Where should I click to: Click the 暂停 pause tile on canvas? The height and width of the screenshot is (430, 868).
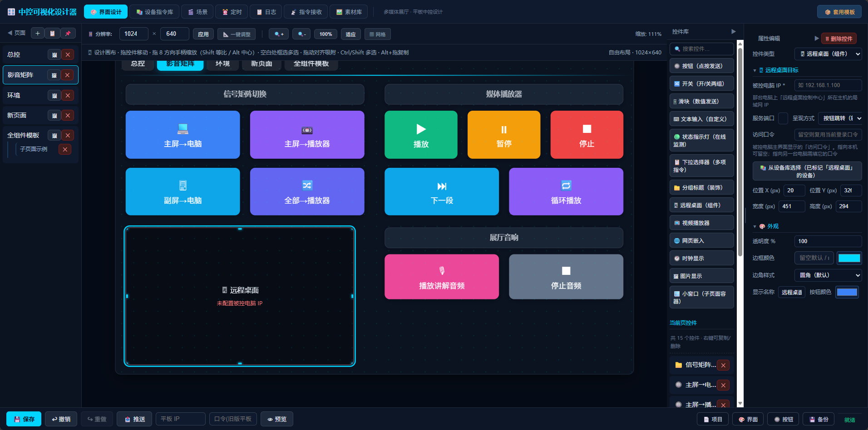(504, 135)
